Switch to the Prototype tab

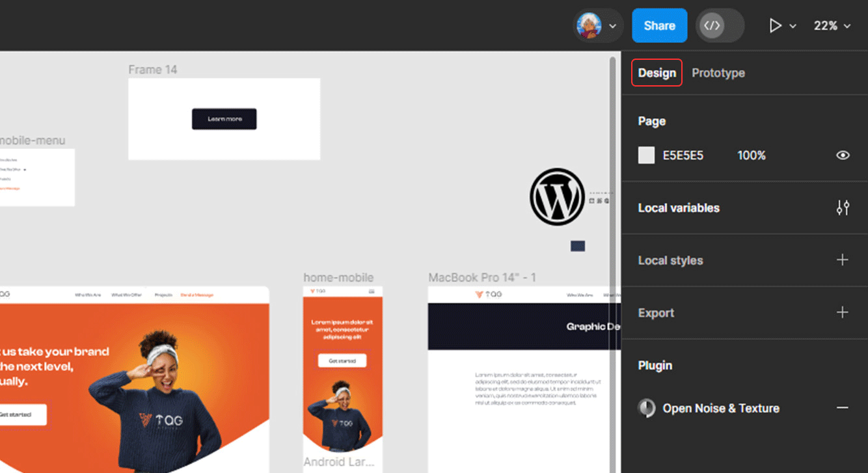tap(718, 73)
